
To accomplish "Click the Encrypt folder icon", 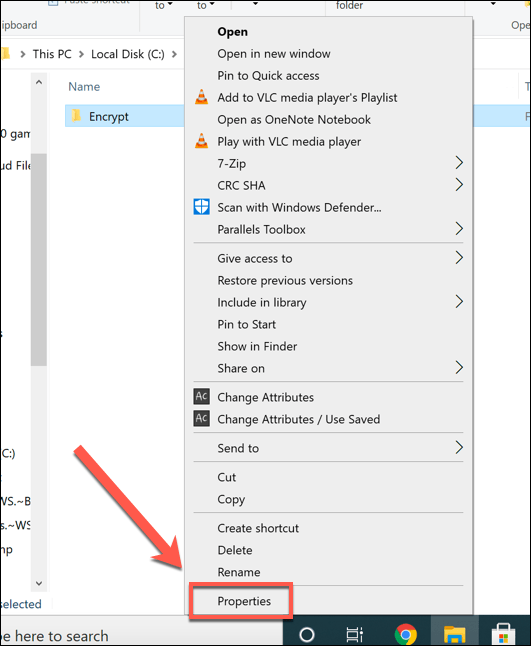I will [76, 116].
